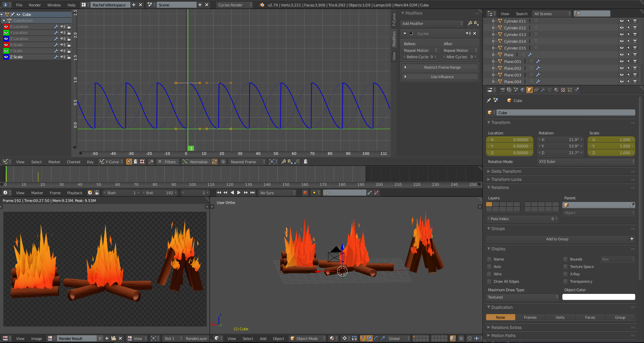Click the camera render properties icon
Screen dimensions: 644x343
coord(503,90)
